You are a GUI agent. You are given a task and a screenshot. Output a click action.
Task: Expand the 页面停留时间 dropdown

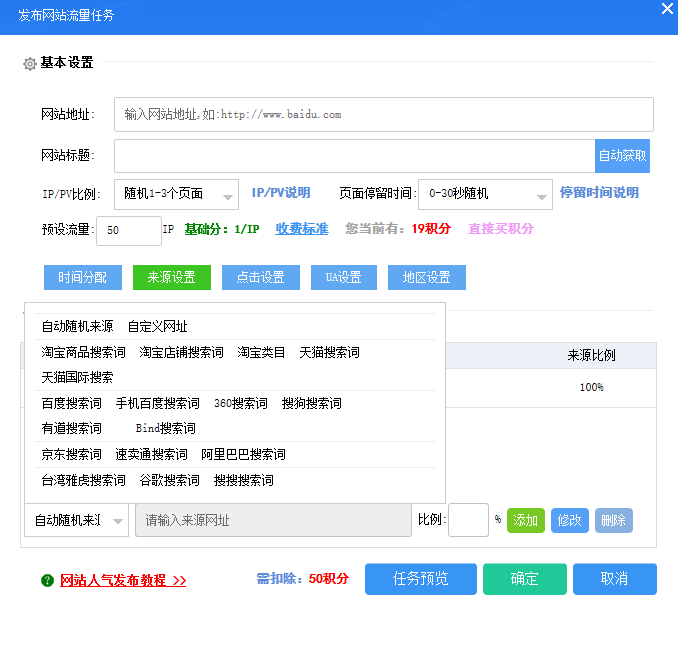point(485,194)
